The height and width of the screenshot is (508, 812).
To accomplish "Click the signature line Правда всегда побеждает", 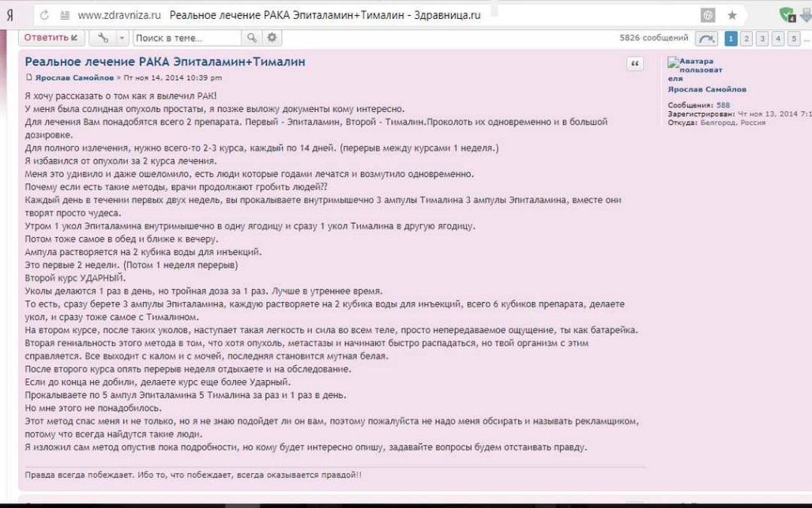I will (x=194, y=475).
